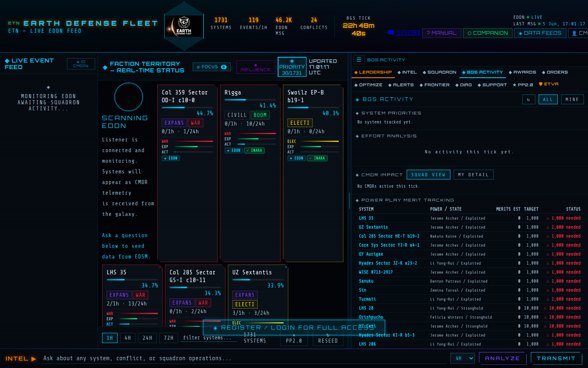Click the WAR tag on Col 359 Sector
This screenshot has width=588, height=368.
196,123
